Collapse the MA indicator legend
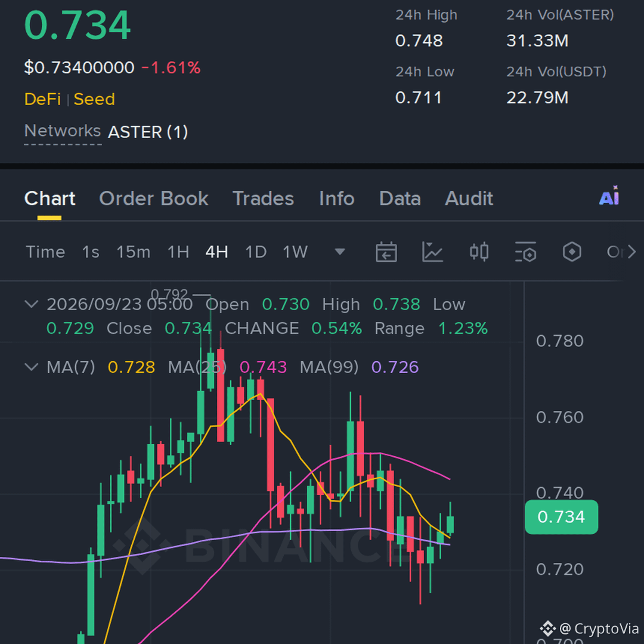Screen dimensions: 644x644 pos(32,367)
